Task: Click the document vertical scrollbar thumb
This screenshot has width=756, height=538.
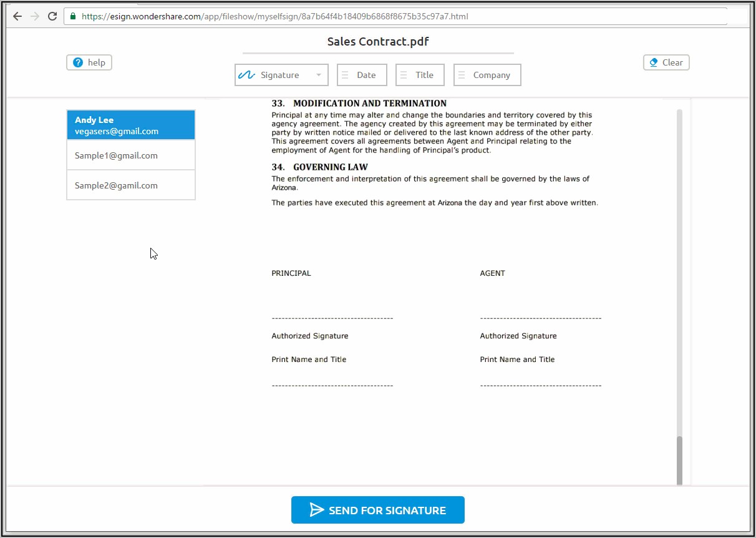Action: point(679,459)
